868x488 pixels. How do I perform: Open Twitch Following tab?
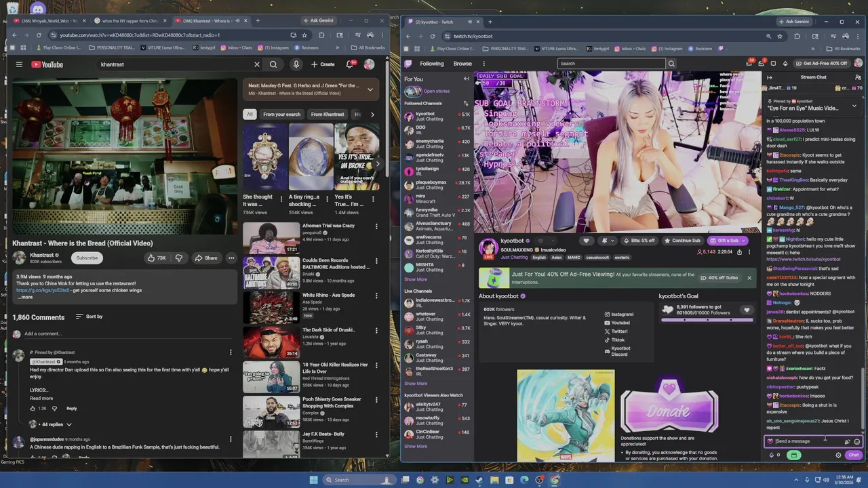tap(431, 64)
